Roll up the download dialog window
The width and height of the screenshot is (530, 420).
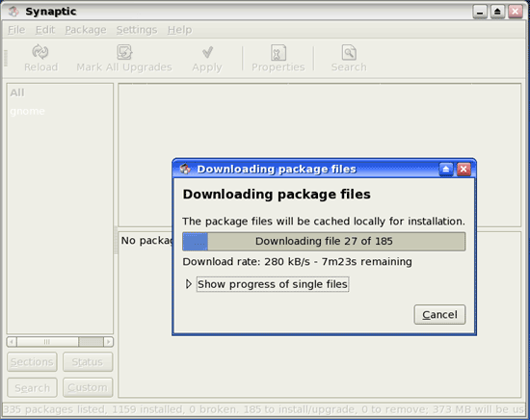click(x=446, y=169)
